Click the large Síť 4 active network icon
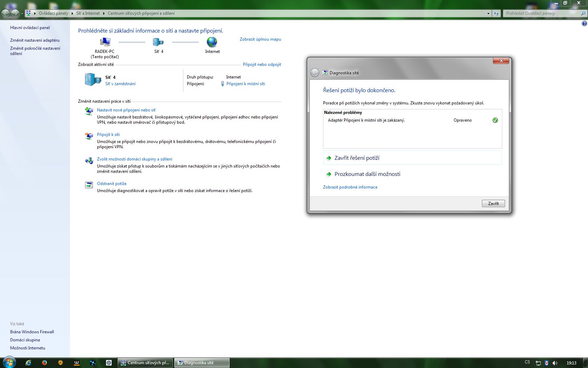The image size is (588, 368). pyautogui.click(x=93, y=80)
